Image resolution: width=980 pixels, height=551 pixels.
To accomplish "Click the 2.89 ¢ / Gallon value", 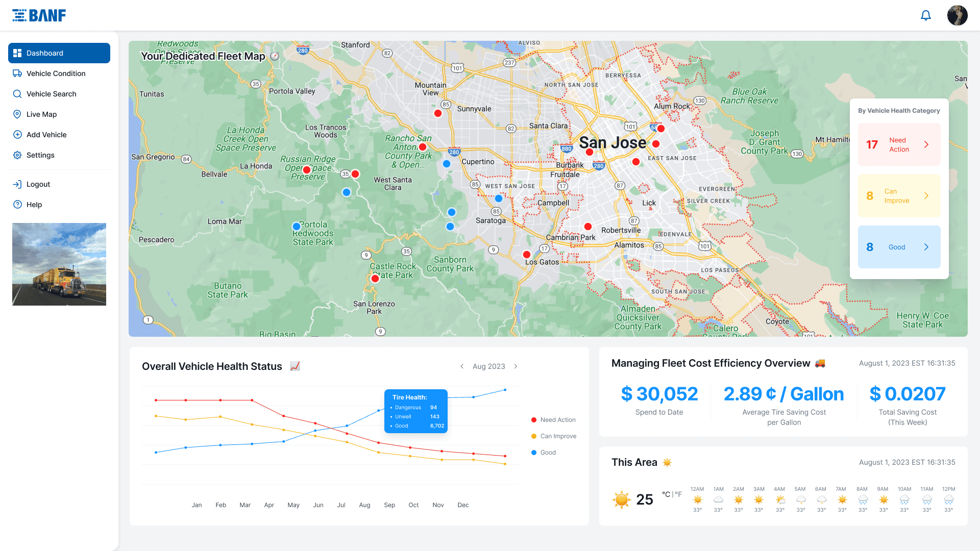I will 784,394.
